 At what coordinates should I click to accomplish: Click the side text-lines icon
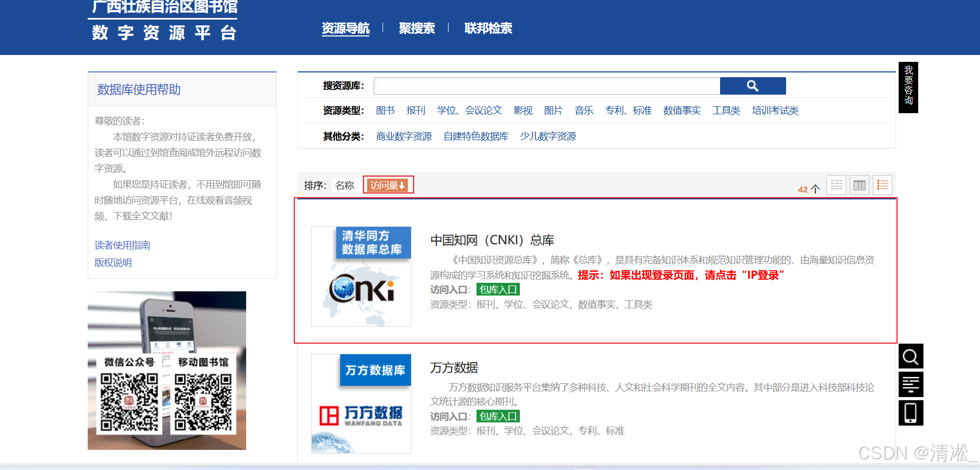click(911, 384)
